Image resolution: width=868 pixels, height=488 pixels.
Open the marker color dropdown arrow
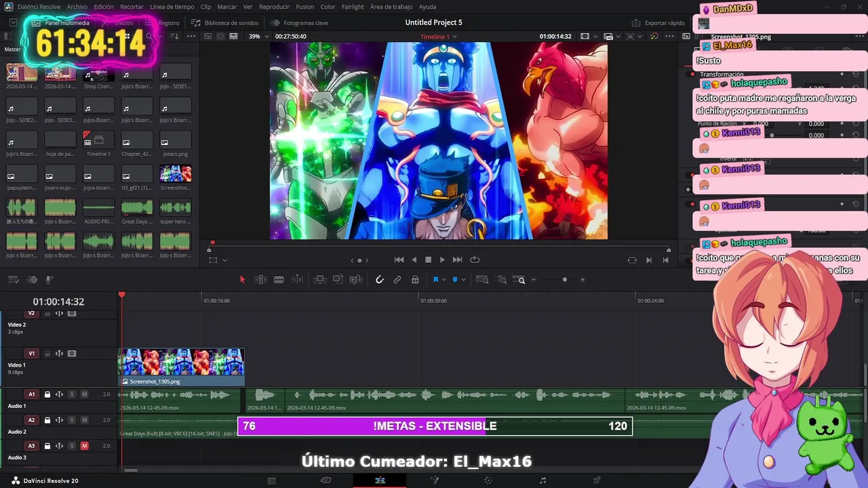coord(463,280)
